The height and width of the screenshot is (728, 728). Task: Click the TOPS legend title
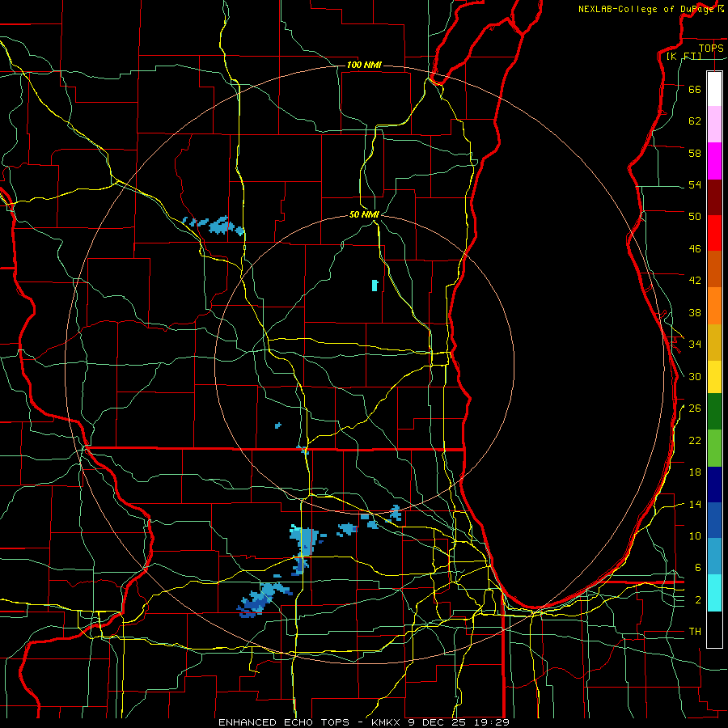(x=711, y=48)
